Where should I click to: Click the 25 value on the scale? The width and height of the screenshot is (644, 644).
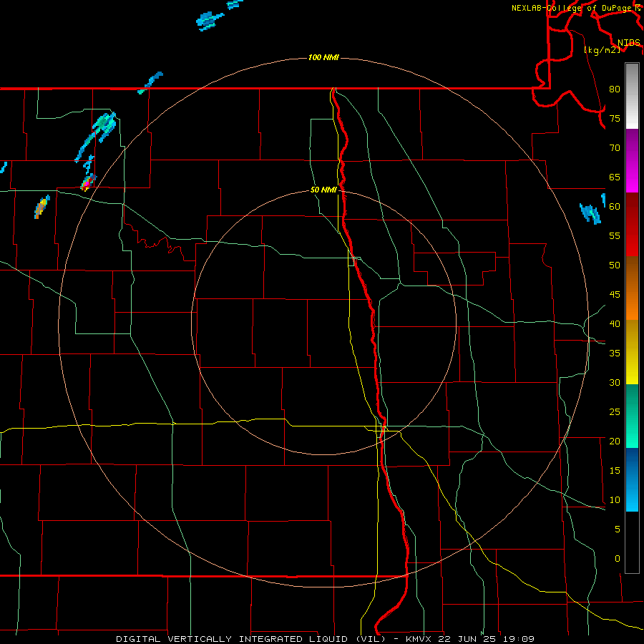click(615, 411)
